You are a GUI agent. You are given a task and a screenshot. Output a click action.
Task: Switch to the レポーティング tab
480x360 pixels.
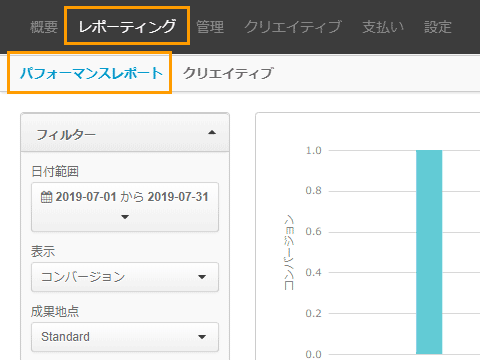coord(127,26)
